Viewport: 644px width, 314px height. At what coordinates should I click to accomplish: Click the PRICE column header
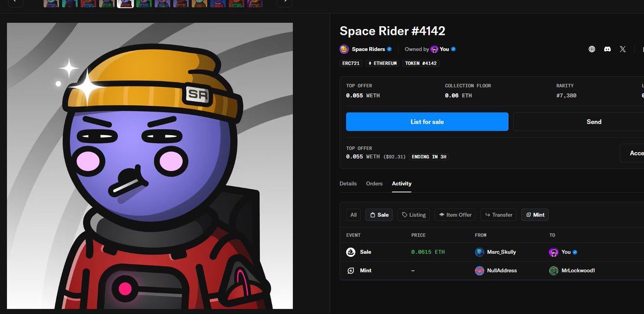point(418,235)
